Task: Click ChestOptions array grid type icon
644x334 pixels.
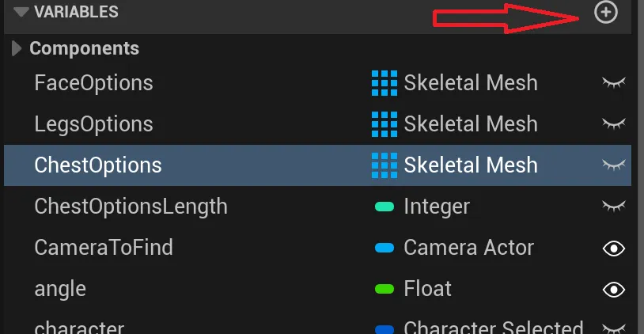Action: point(385,165)
